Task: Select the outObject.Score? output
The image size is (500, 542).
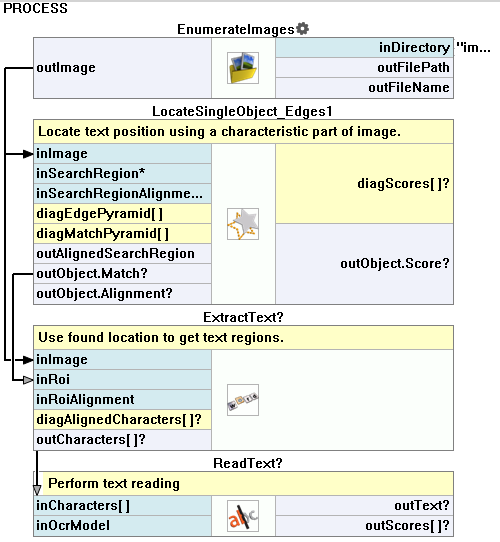Action: click(364, 264)
